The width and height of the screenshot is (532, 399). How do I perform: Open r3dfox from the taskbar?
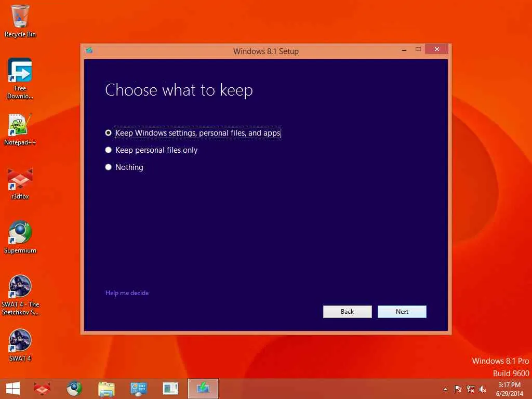(x=42, y=389)
